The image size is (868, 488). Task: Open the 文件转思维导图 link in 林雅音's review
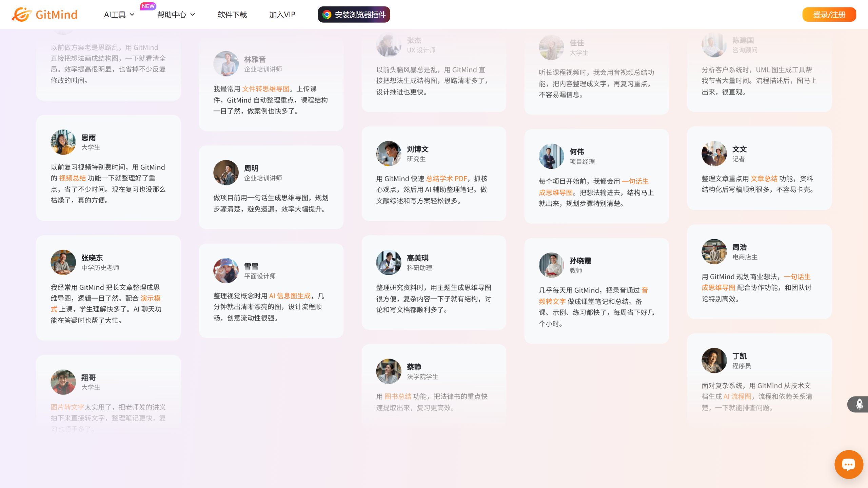[x=265, y=89]
